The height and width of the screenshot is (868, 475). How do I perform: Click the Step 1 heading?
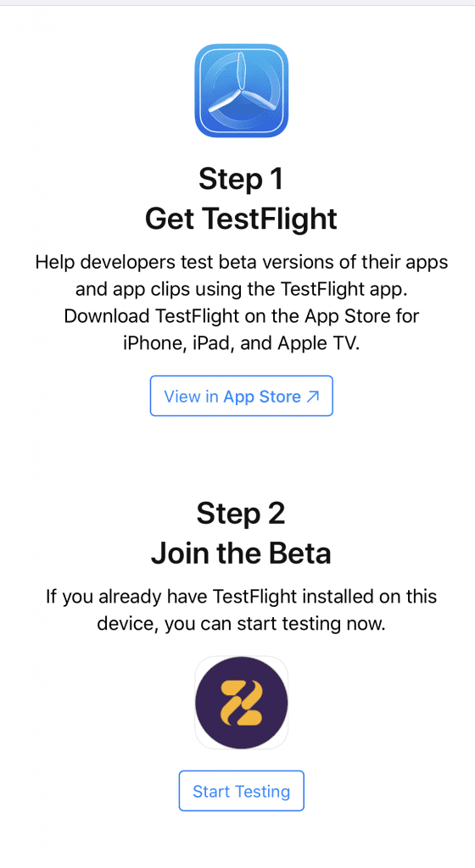coord(241,180)
